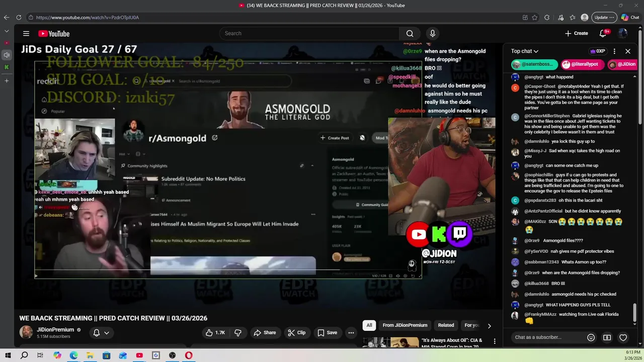Bookmark this page with the star icon
This screenshot has height=362, width=644.
click(x=535, y=18)
